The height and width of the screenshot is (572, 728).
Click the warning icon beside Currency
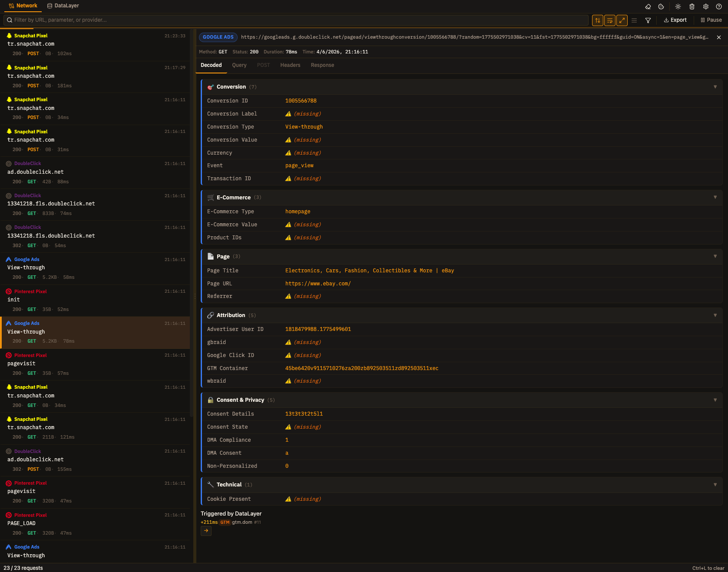pos(288,153)
